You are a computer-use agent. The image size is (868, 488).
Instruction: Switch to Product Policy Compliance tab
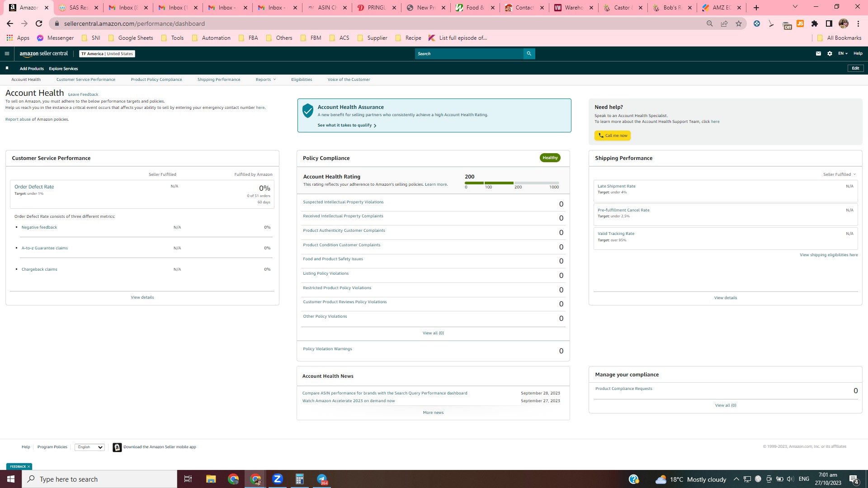tap(156, 80)
